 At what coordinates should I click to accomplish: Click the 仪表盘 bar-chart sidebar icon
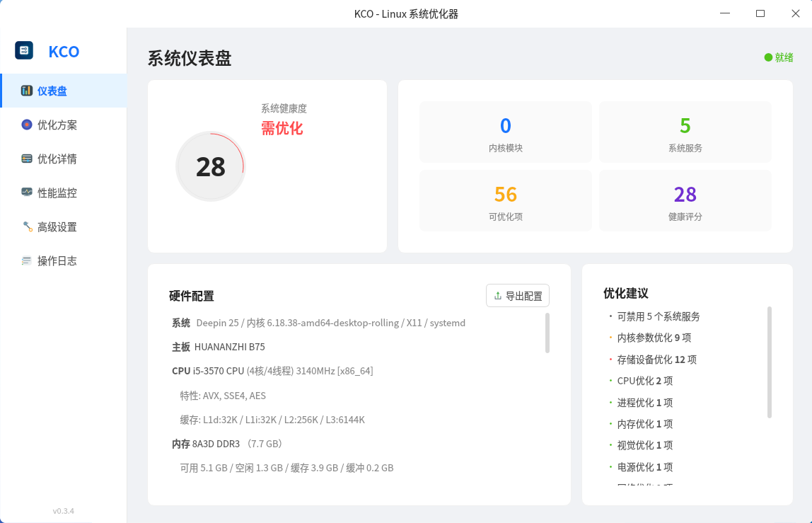26,91
